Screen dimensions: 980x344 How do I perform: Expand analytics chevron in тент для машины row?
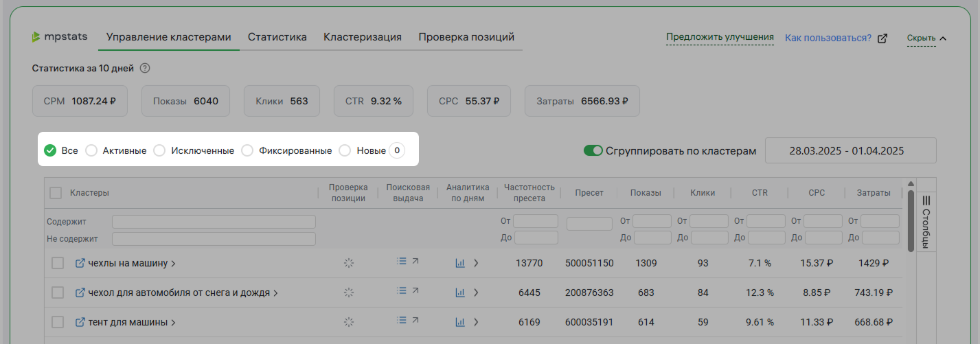click(x=475, y=322)
